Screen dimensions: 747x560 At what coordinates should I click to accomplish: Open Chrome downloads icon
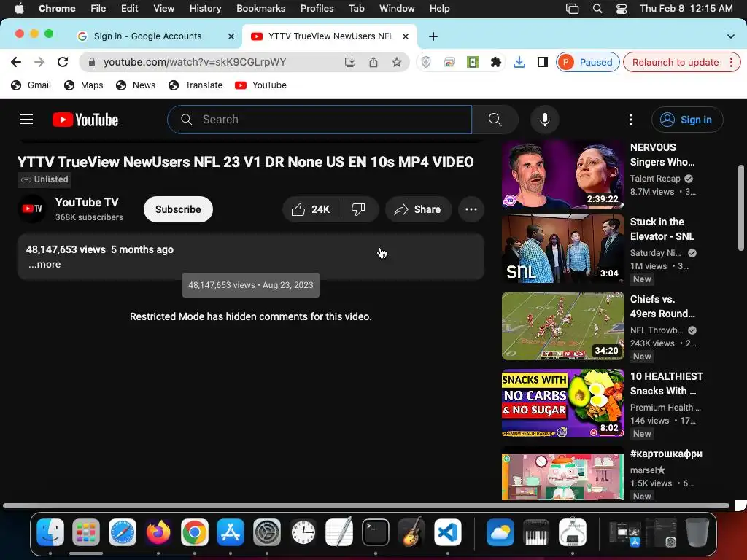point(519,62)
